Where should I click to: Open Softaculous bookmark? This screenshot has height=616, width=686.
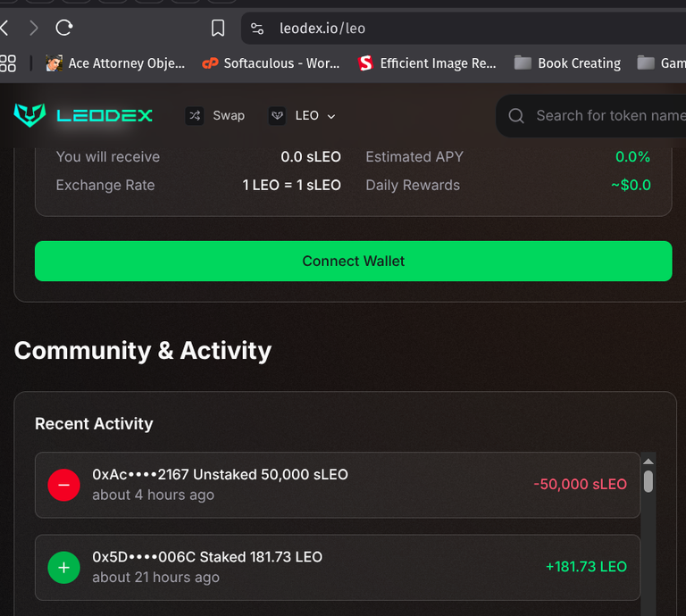[271, 63]
